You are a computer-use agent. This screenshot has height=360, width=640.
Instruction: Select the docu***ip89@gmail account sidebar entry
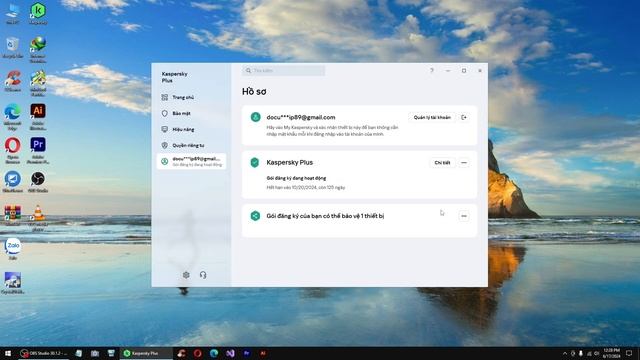191,161
